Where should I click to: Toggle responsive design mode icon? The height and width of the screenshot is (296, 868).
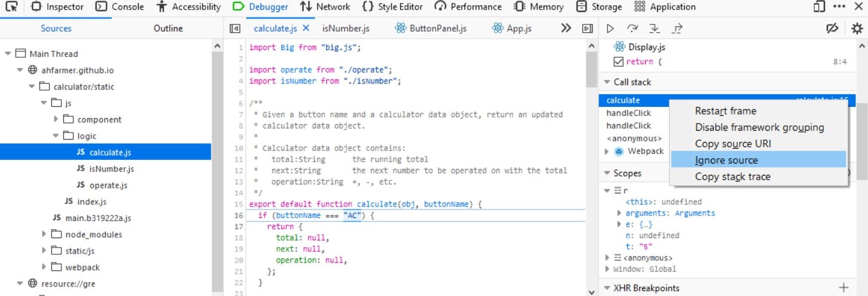[x=819, y=7]
